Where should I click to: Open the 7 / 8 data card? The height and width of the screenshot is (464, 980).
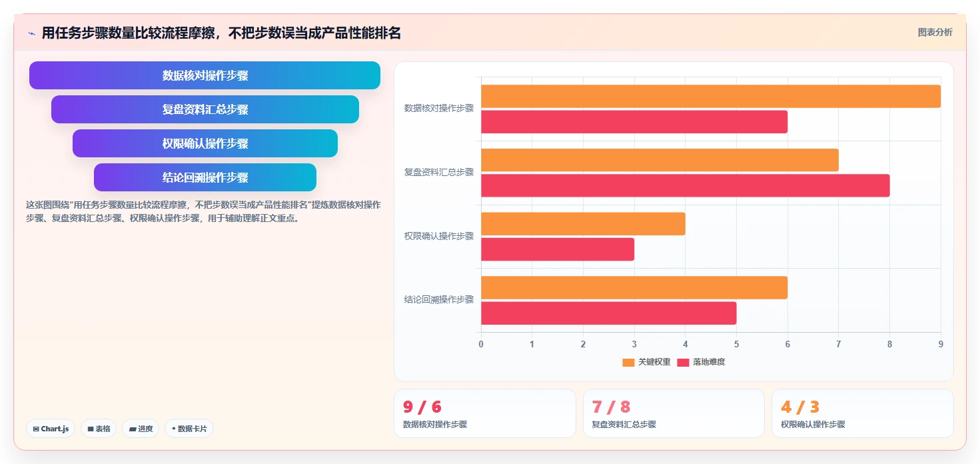coord(674,413)
